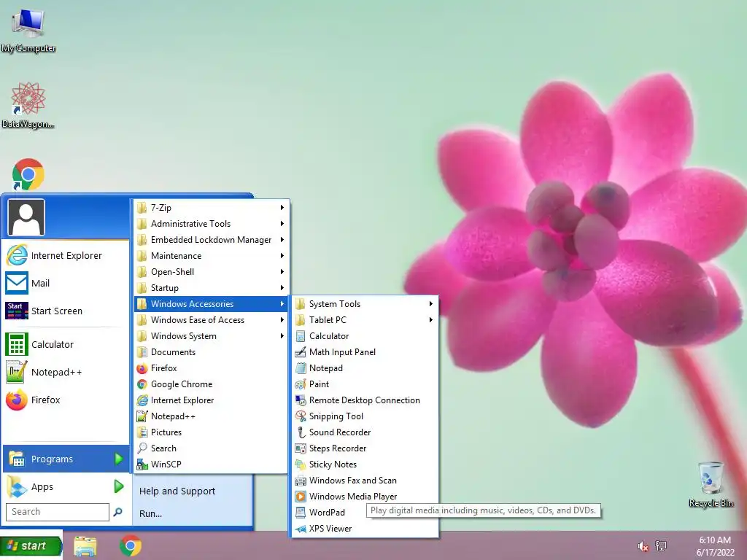Click the user account picture

pyautogui.click(x=26, y=217)
